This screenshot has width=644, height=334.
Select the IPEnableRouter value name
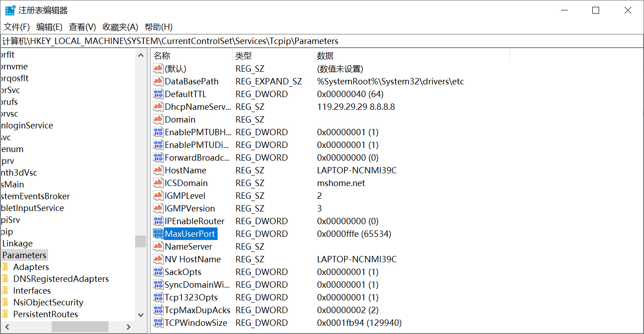click(x=195, y=221)
